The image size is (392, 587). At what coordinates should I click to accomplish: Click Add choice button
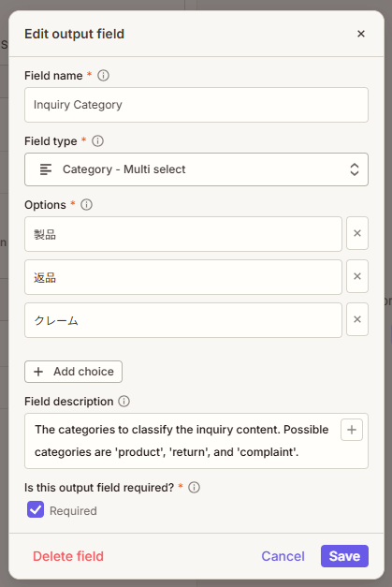(x=73, y=372)
